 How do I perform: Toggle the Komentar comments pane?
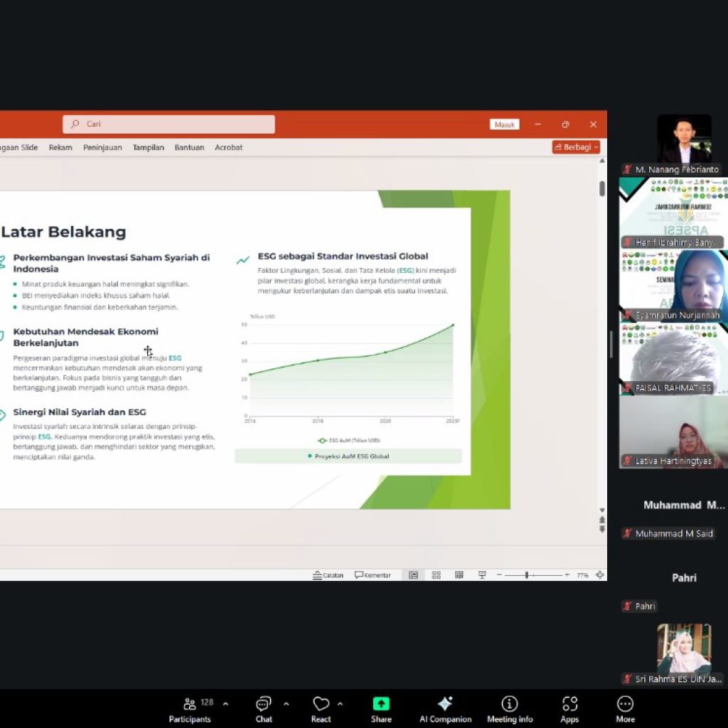coord(373,575)
